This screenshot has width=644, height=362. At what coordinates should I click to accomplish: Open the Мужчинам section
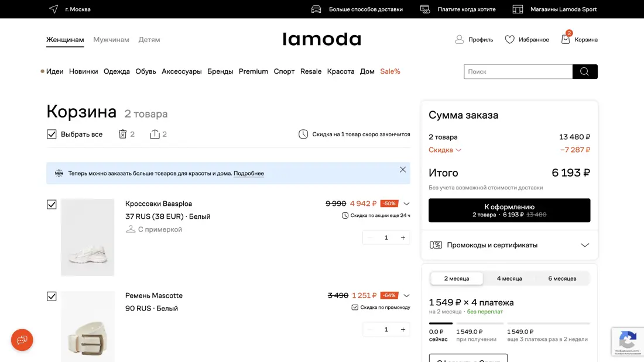click(x=112, y=39)
